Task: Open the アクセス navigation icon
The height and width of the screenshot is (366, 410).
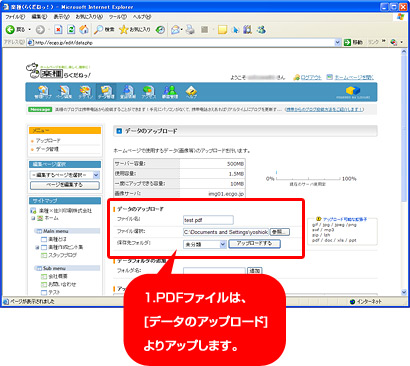Action: tap(149, 92)
